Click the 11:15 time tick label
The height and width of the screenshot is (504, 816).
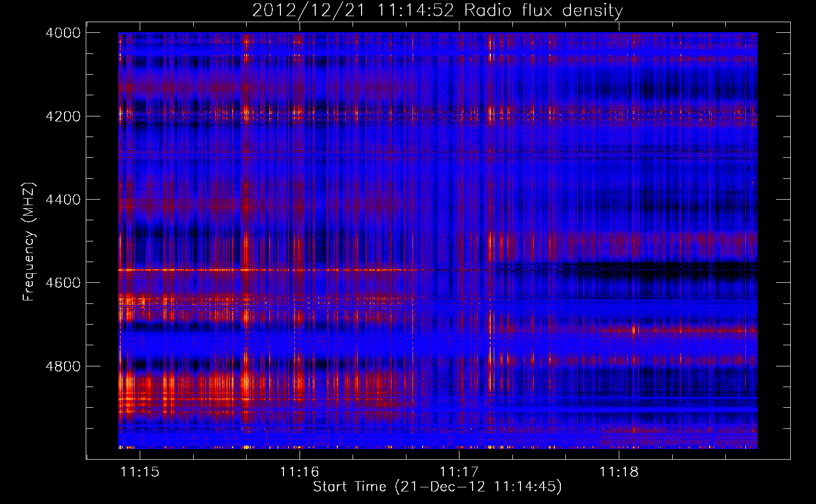pos(140,472)
